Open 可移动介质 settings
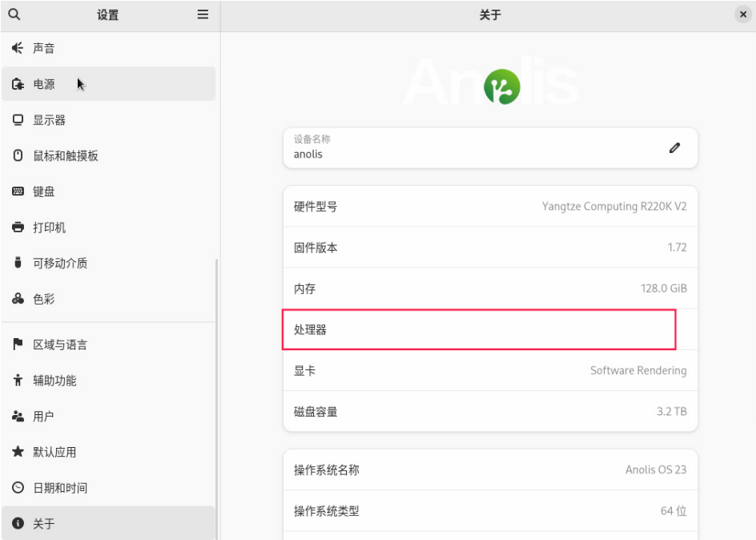 pyautogui.click(x=59, y=263)
